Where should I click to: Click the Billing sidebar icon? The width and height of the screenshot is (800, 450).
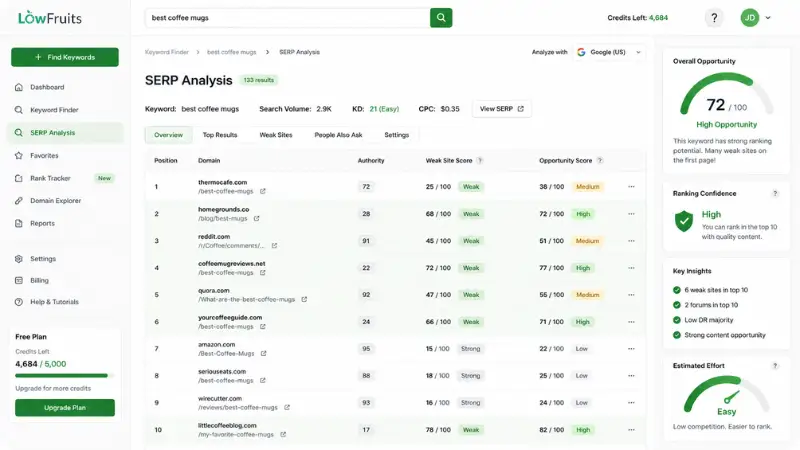(19, 280)
